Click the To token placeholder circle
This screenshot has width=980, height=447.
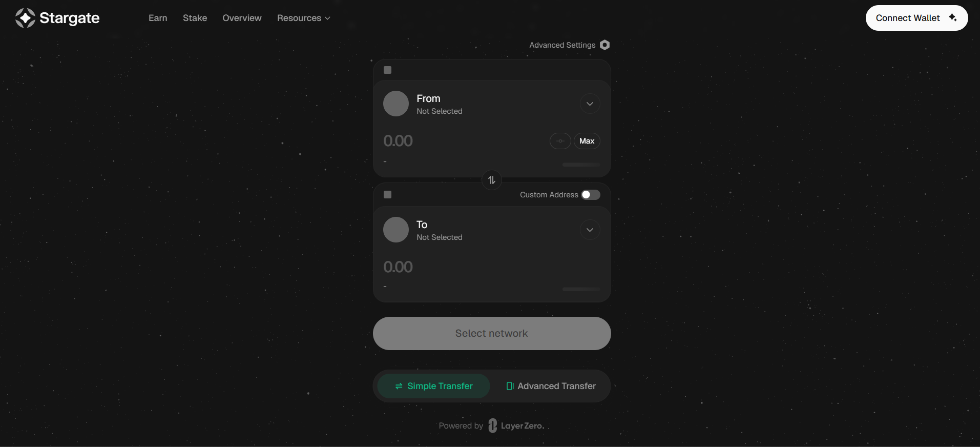tap(396, 230)
